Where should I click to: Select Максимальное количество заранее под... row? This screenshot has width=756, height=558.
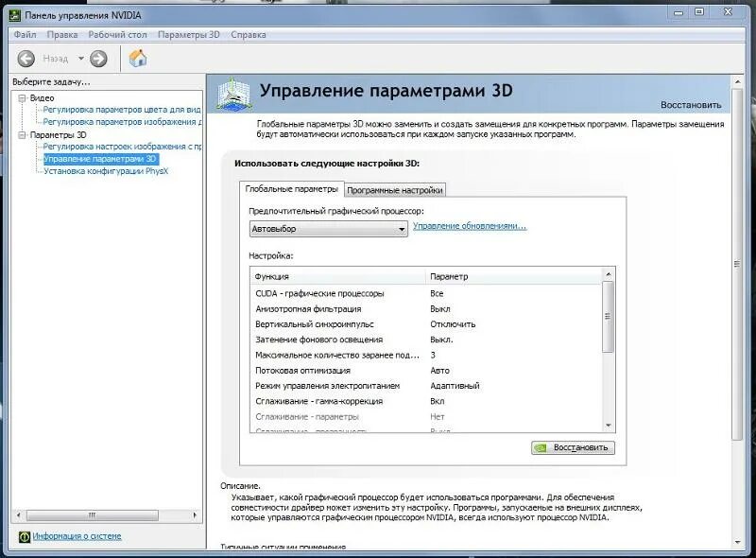pyautogui.click(x=426, y=356)
